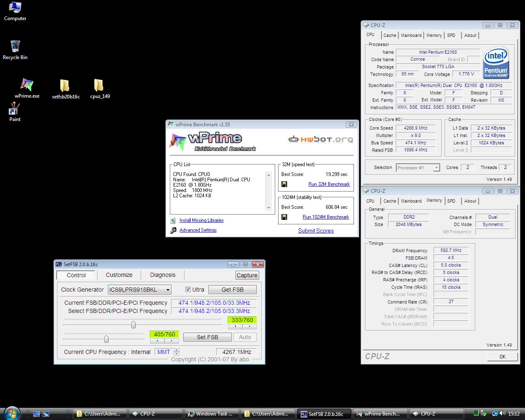
Task: Click the 15:12 system clock
Action: [514, 414]
